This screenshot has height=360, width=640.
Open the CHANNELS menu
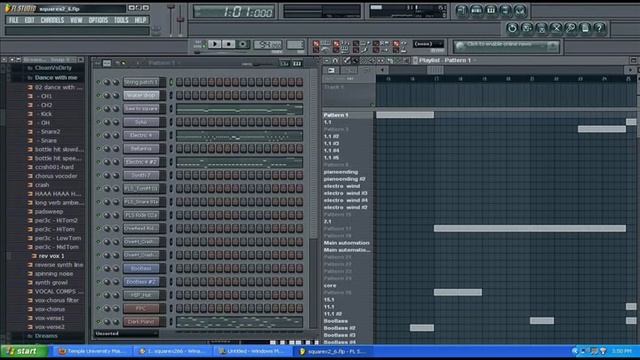(x=52, y=20)
